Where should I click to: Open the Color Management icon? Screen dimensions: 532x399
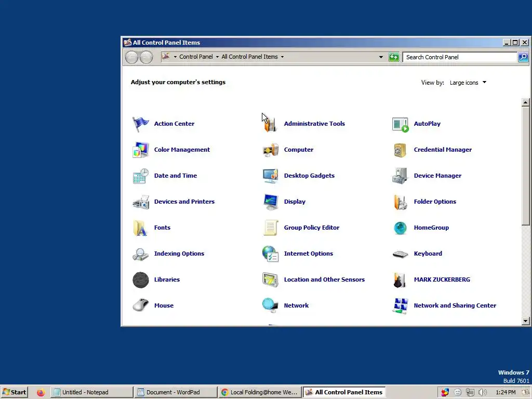click(140, 150)
